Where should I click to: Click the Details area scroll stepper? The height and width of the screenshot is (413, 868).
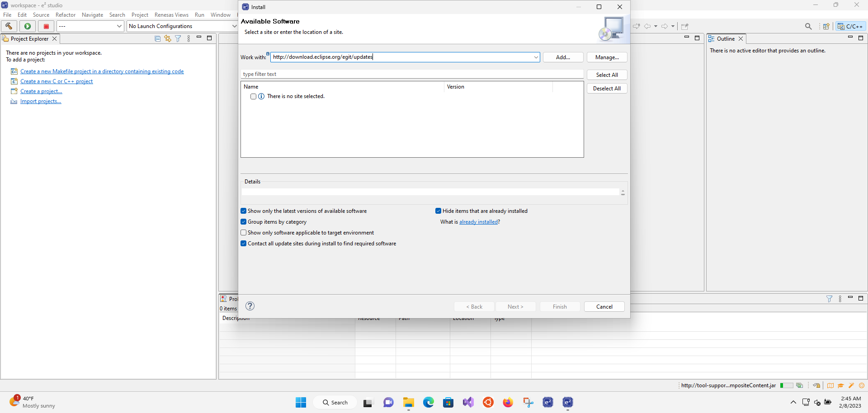click(623, 192)
